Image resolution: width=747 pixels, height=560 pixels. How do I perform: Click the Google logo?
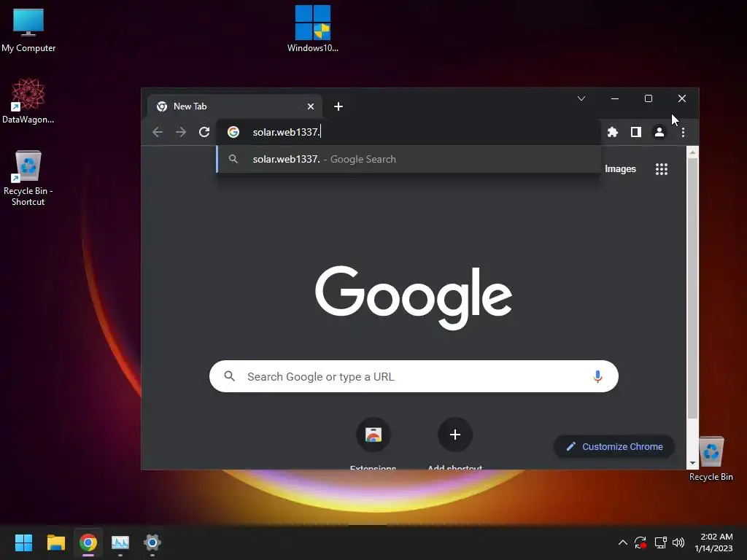pyautogui.click(x=414, y=297)
